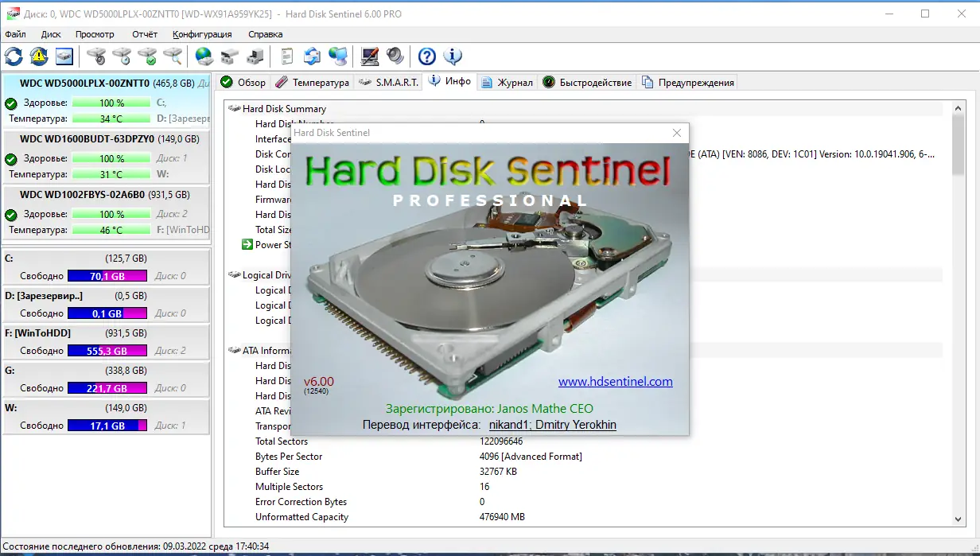Click the green arrow next to Power State
This screenshot has height=556, width=980.
(247, 244)
